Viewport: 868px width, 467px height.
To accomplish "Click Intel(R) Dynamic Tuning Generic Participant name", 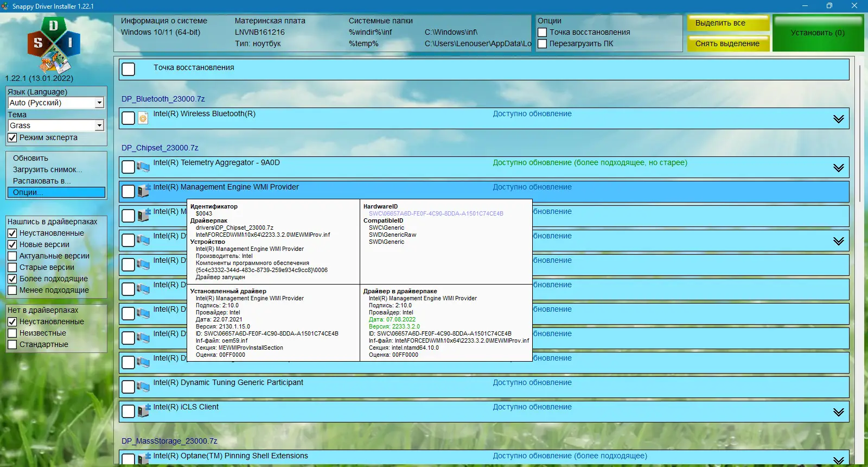I will click(x=228, y=382).
